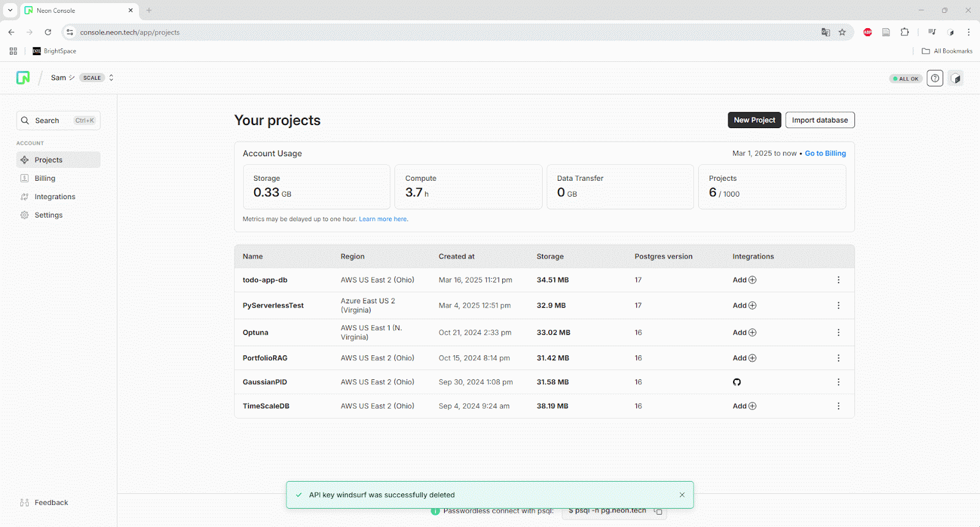The height and width of the screenshot is (527, 980).
Task: Open the three-dot menu for Optuna
Action: click(839, 333)
